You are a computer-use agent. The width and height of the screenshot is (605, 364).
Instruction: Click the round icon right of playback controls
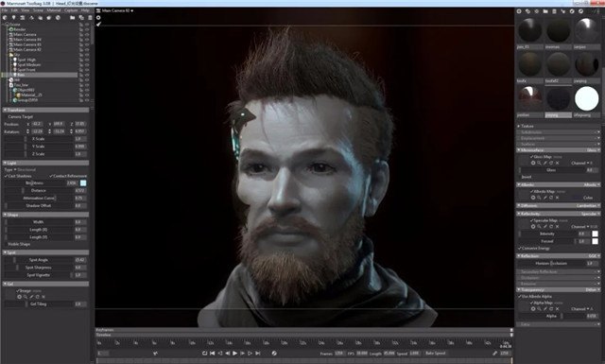point(274,354)
